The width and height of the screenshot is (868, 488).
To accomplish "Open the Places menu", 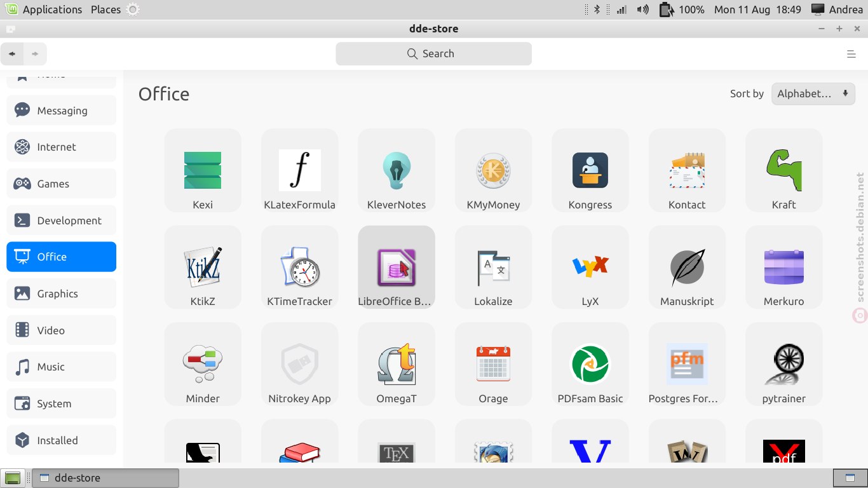I will 105,10.
